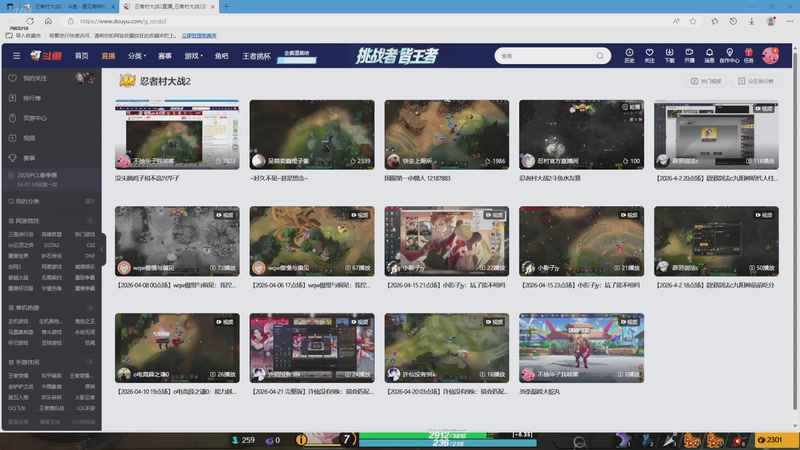The height and width of the screenshot is (450, 800).
Task: Open DNF in the sidebar game list
Action: pos(90,256)
